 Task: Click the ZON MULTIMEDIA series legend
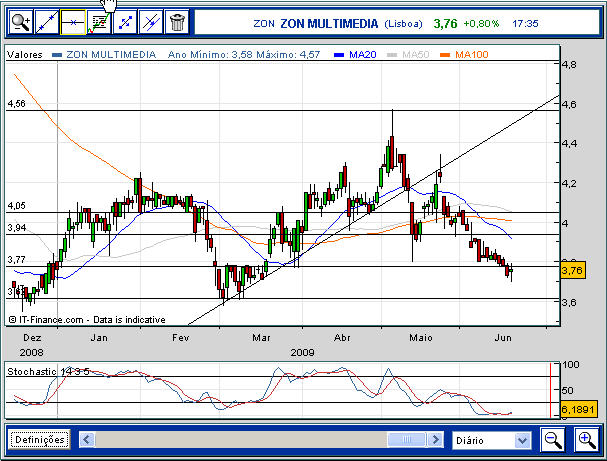point(104,55)
